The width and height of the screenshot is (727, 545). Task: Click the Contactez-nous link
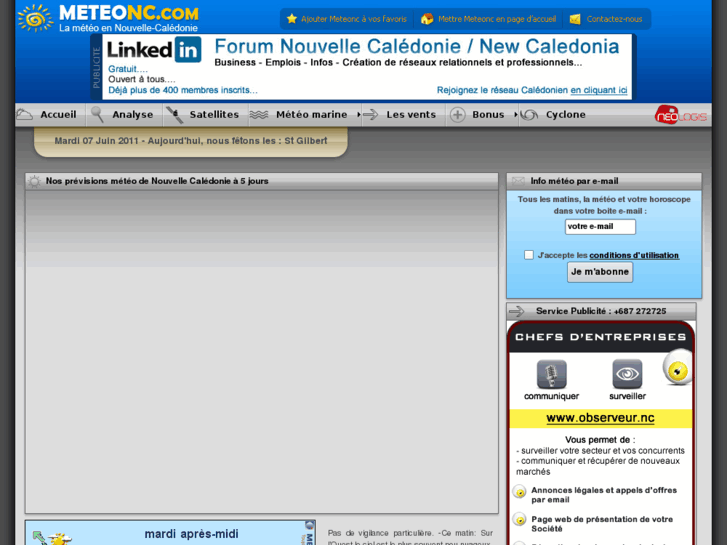click(614, 19)
